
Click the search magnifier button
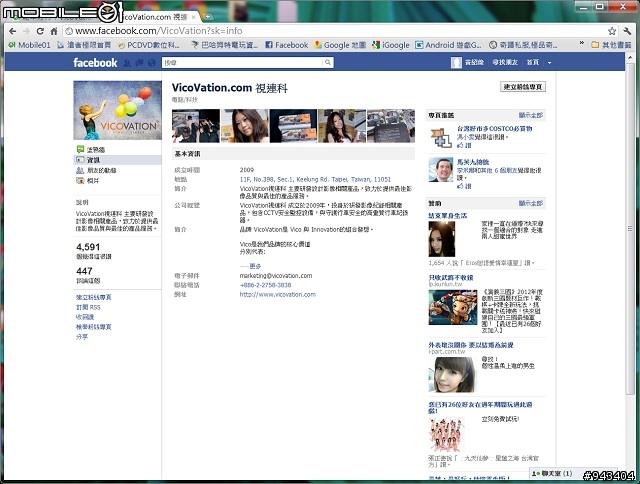tap(328, 62)
